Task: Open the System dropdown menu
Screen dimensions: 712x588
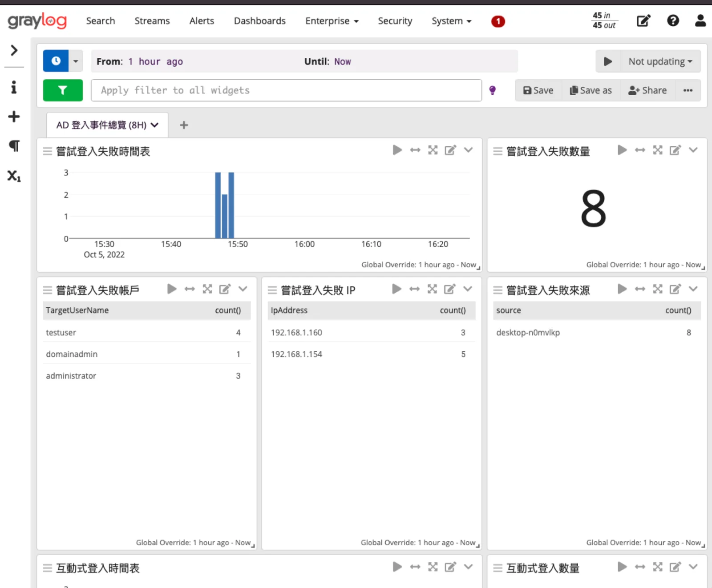Action: [x=451, y=21]
